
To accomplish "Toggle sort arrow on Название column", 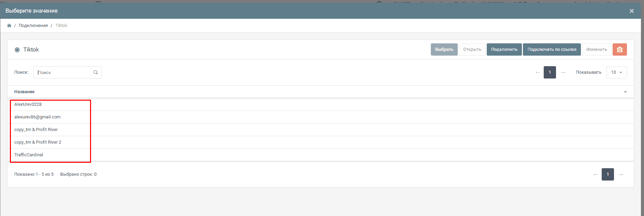I will point(625,92).
